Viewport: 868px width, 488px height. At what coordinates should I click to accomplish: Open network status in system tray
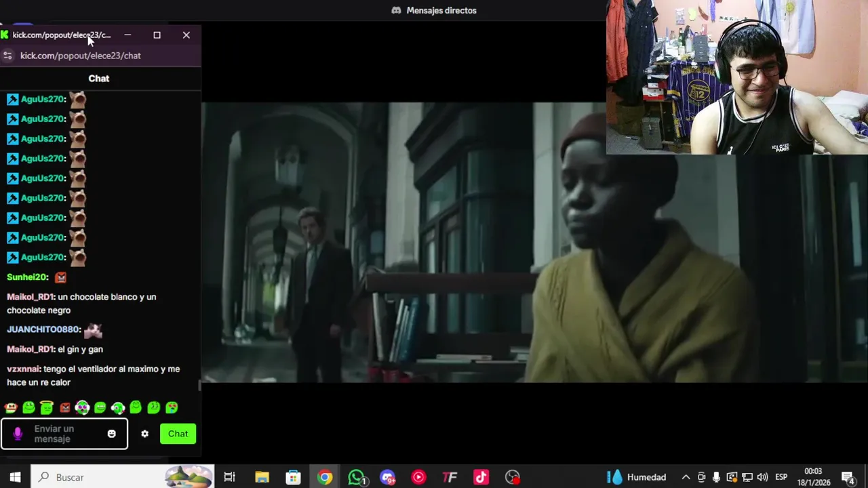747,477
